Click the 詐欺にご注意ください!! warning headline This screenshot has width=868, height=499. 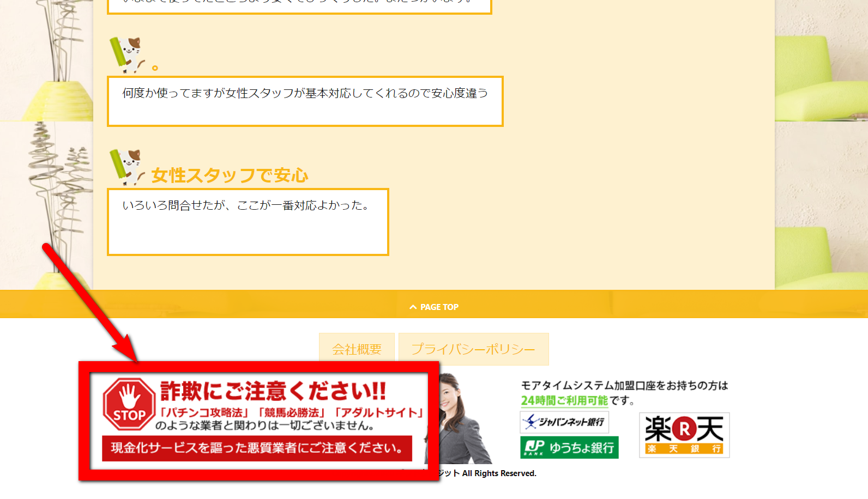[x=273, y=391]
